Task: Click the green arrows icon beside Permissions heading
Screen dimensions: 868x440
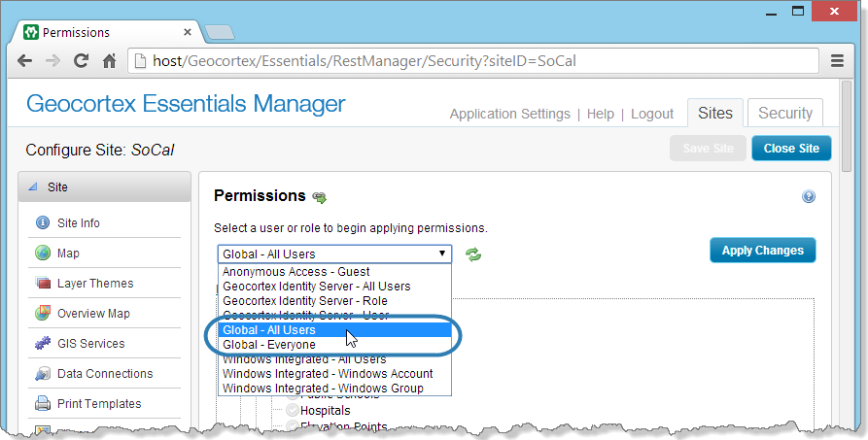Action: [x=320, y=197]
